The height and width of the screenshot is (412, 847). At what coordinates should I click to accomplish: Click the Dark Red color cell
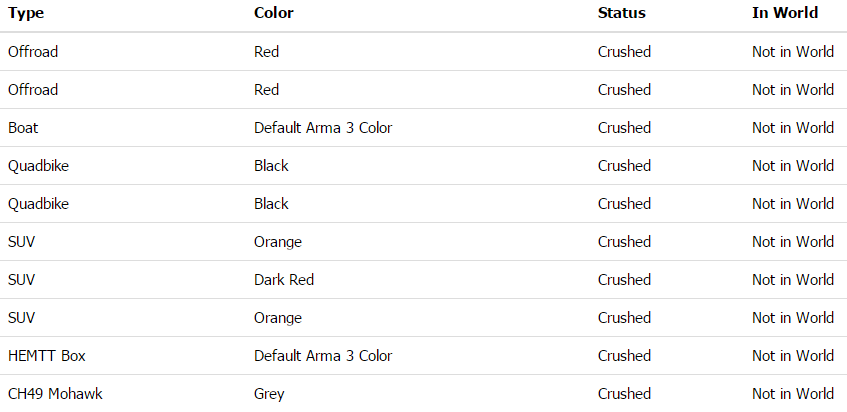coord(284,280)
